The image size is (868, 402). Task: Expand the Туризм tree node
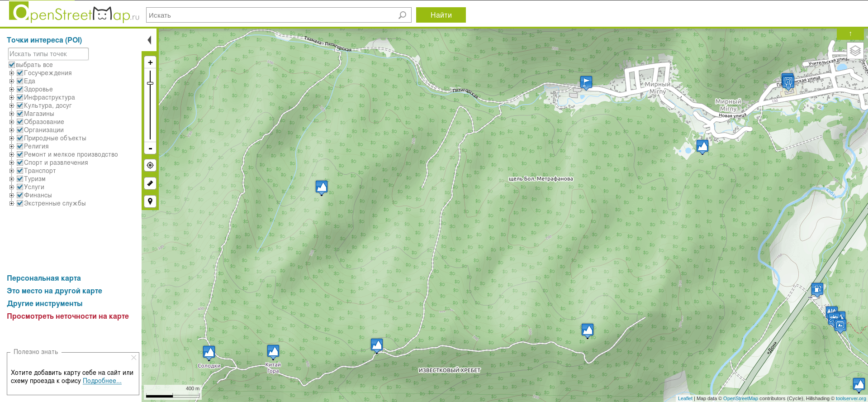12,179
